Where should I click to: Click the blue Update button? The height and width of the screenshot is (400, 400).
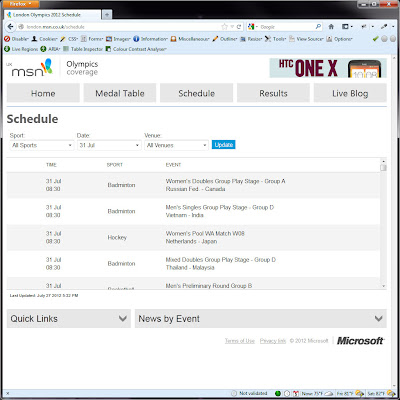224,145
